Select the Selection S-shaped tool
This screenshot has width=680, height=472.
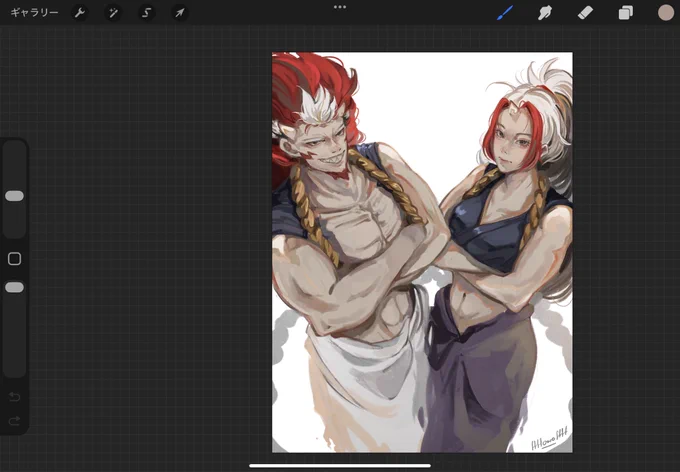(147, 13)
